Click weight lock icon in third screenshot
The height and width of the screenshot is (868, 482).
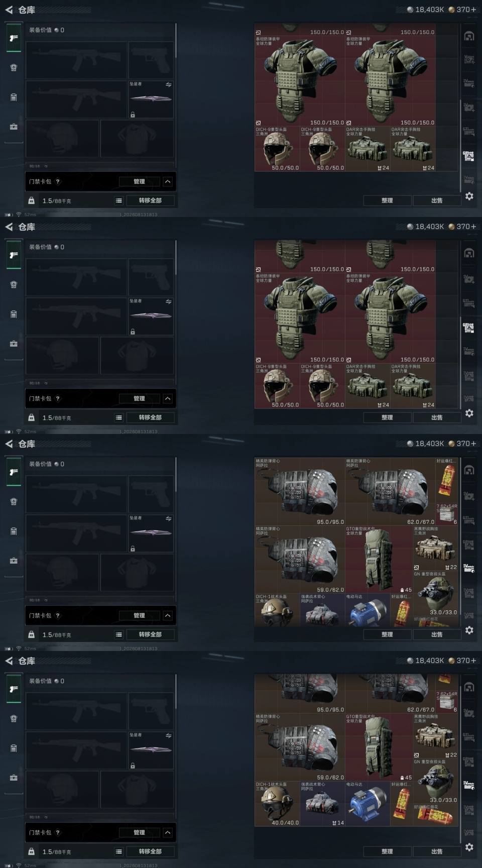tap(32, 634)
